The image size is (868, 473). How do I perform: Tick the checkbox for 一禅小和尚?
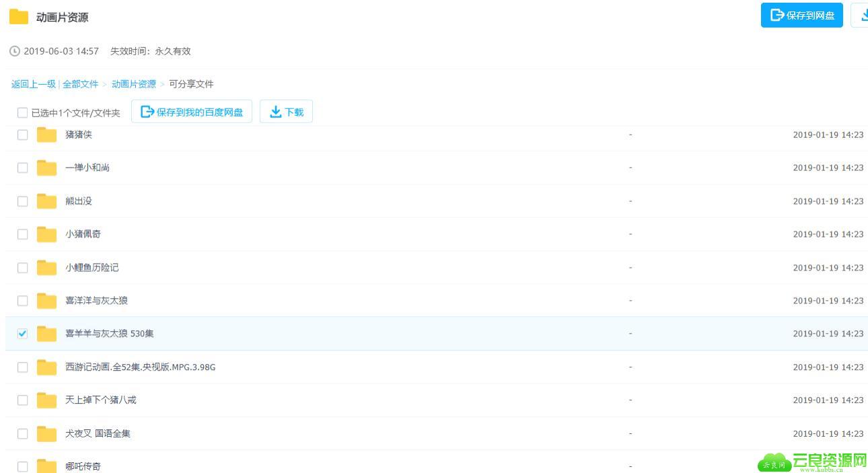tap(22, 168)
